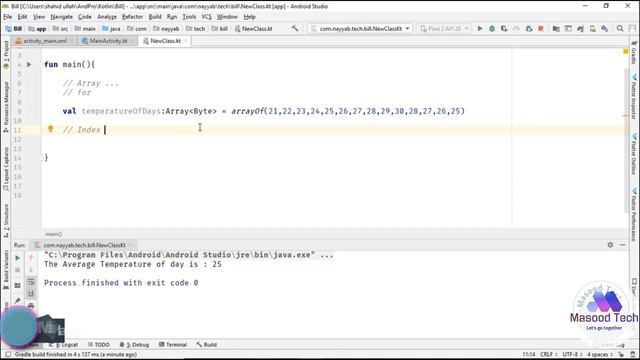Start debugging with the bug icon
This screenshot has height=360, width=640.
pyautogui.click(x=492, y=29)
